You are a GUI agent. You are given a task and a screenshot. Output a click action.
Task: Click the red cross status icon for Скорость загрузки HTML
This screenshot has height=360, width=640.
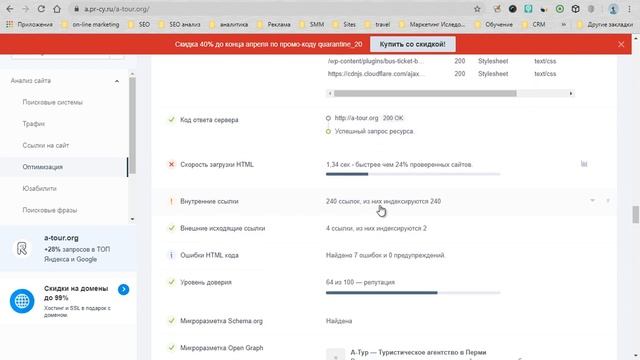tap(171, 164)
